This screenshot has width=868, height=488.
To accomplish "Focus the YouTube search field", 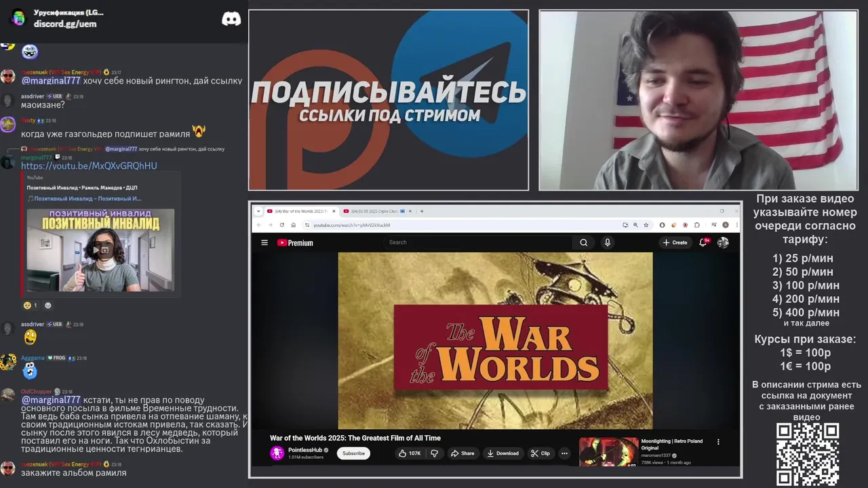I will (478, 243).
